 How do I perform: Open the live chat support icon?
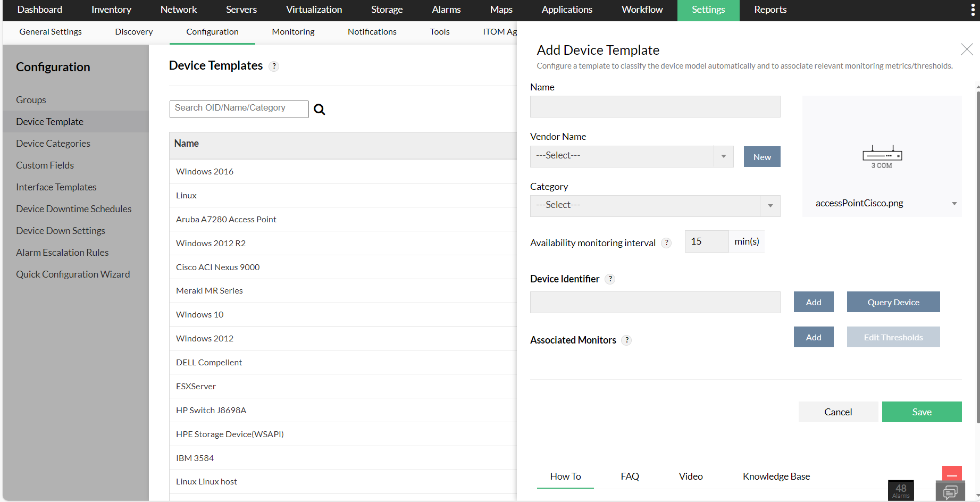point(950,492)
